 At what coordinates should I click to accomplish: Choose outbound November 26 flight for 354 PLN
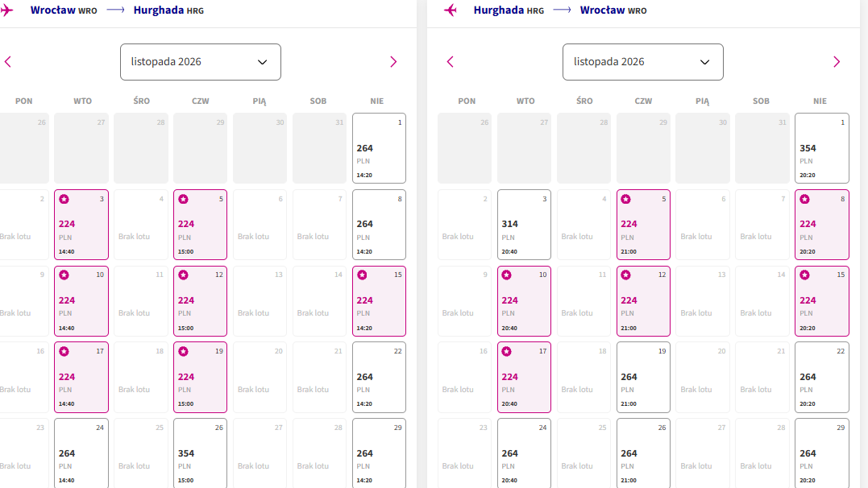pos(201,453)
